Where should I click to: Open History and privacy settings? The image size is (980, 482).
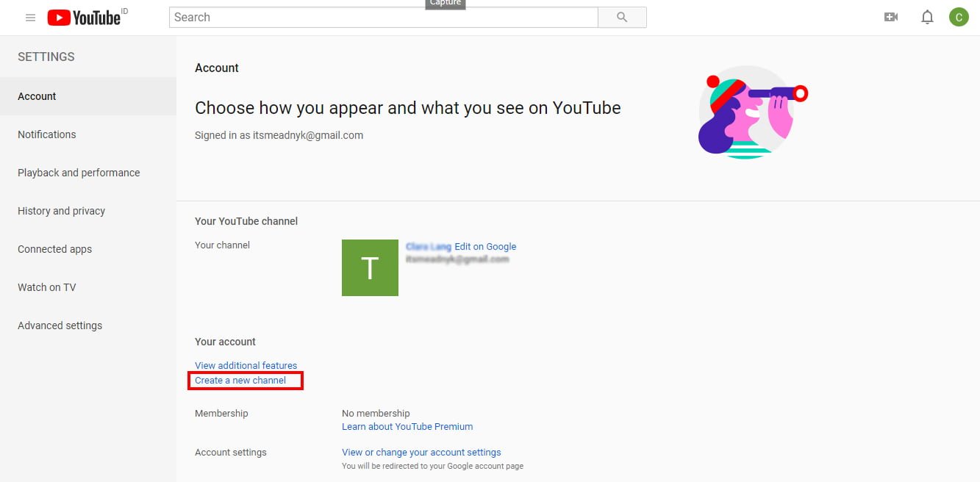click(61, 211)
